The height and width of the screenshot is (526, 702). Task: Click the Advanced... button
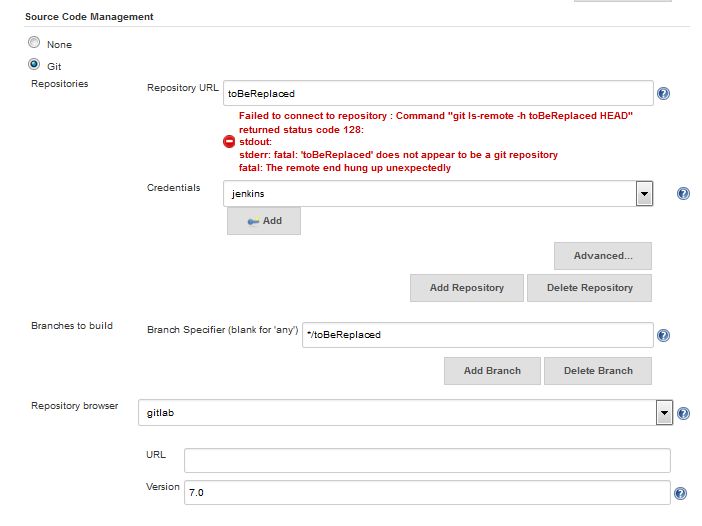click(x=603, y=256)
